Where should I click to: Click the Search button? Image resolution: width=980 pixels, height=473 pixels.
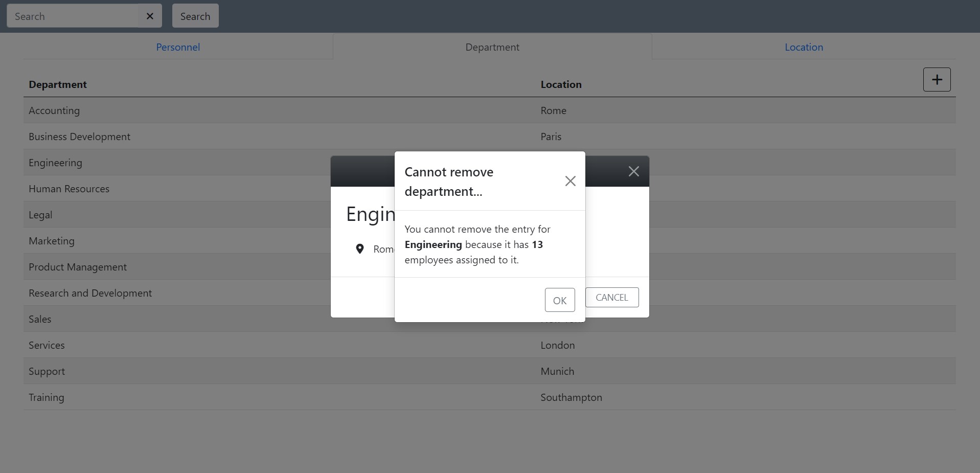pyautogui.click(x=195, y=16)
